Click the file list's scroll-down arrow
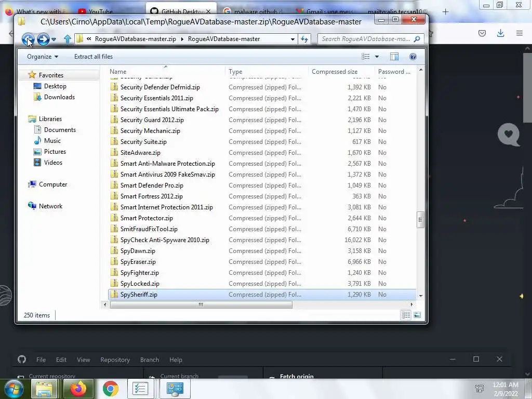This screenshot has width=532, height=399. point(421,296)
